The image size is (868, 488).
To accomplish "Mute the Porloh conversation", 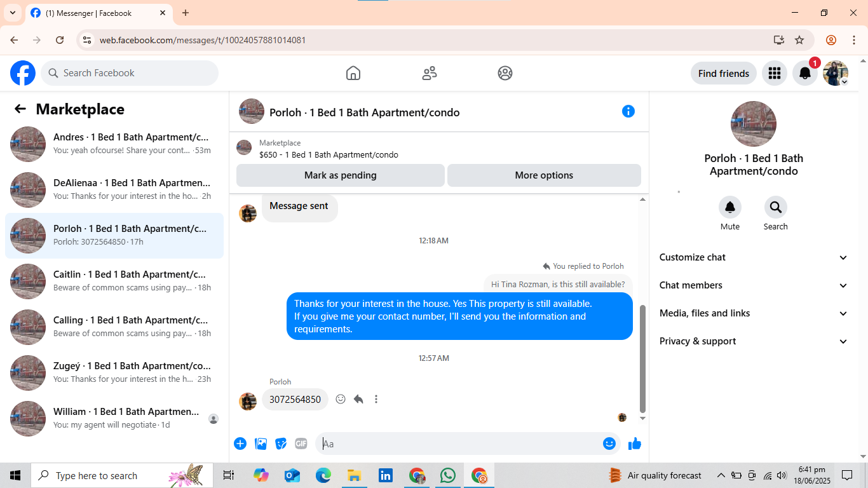I will pyautogui.click(x=730, y=207).
